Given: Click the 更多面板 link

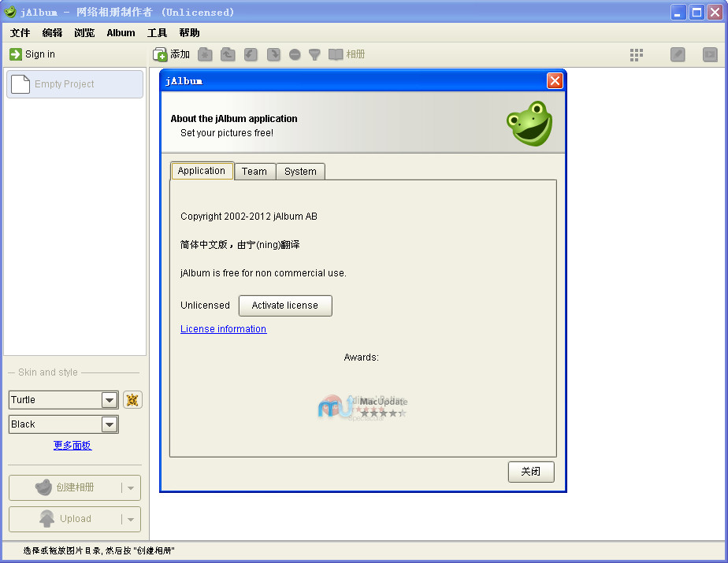Looking at the screenshot, I should 72,446.
